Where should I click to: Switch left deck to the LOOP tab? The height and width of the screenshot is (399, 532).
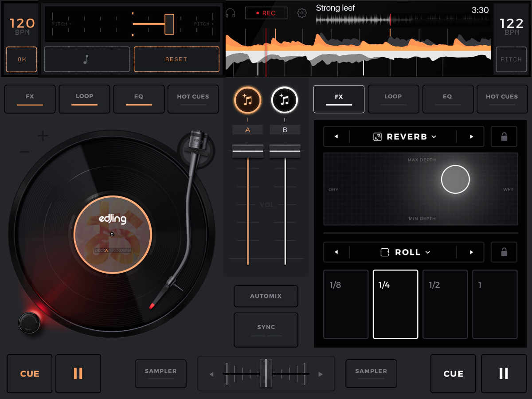pyautogui.click(x=84, y=99)
